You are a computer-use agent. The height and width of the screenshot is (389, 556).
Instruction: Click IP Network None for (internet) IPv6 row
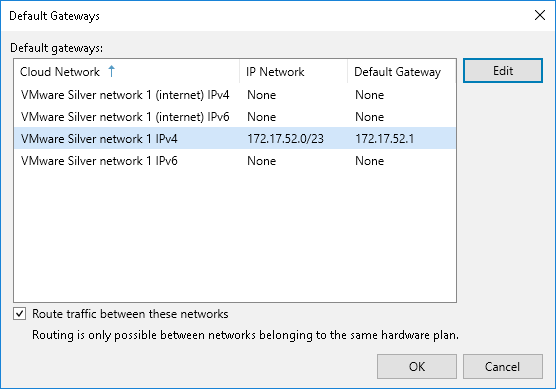(x=262, y=117)
